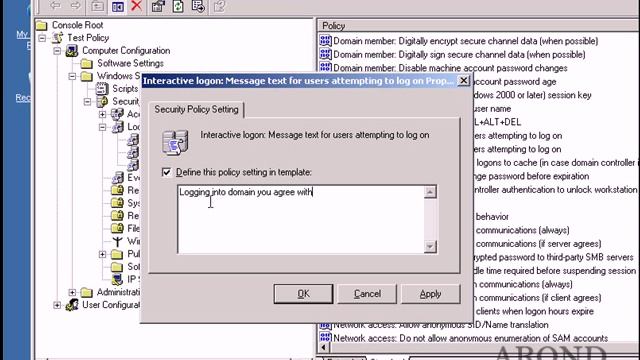Collapse the Lo... policies tree node
640x360 pixels.
(x=102, y=127)
